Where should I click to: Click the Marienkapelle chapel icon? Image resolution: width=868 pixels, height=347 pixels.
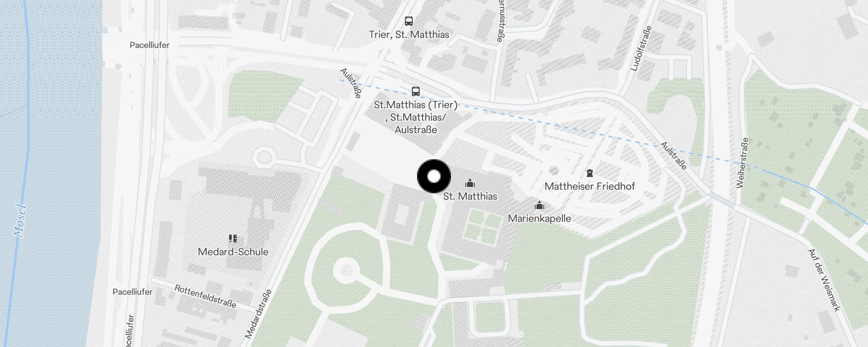pos(539,205)
